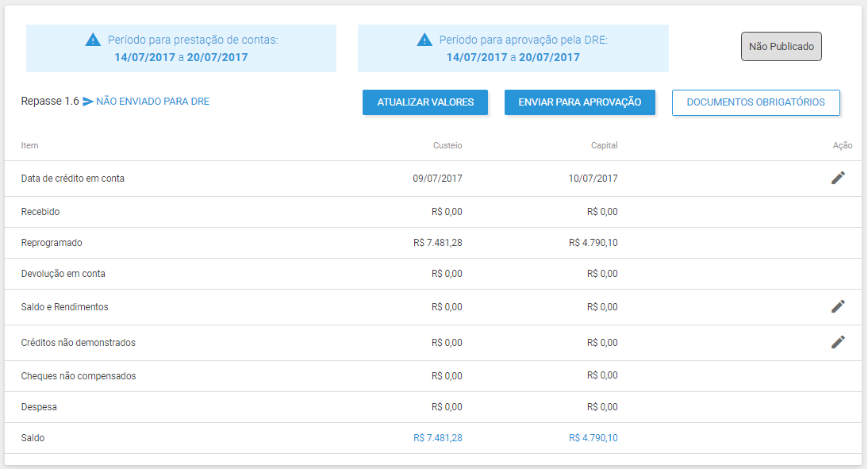Click the Capital column header

pyautogui.click(x=604, y=146)
